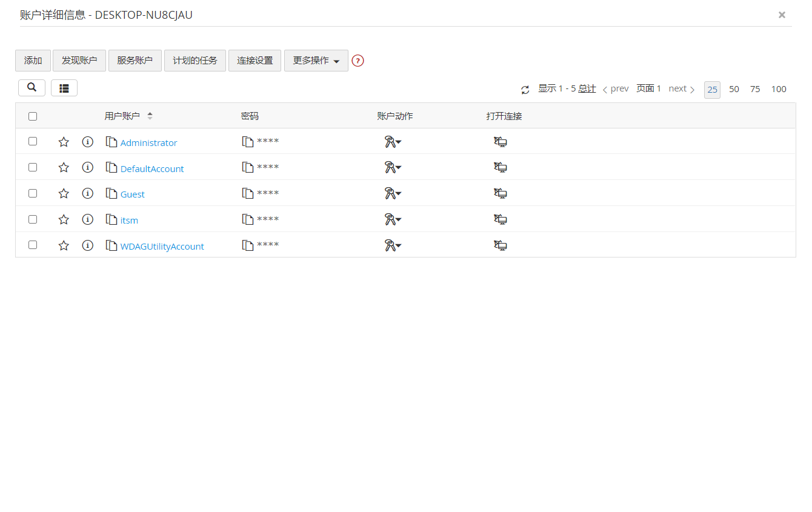Viewport: 812px width, 512px height.
Task: Open the Administrator account link
Action: (149, 143)
